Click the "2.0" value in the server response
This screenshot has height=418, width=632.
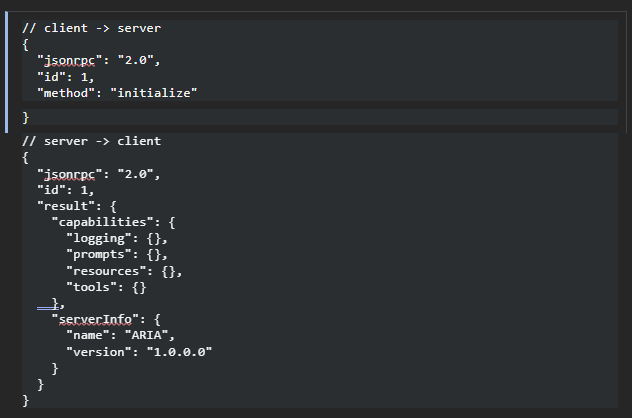135,174
